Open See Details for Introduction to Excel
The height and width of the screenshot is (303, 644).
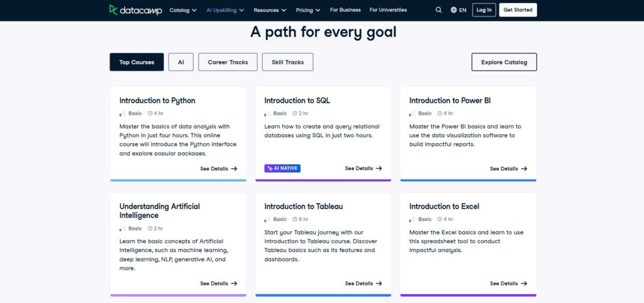(508, 283)
